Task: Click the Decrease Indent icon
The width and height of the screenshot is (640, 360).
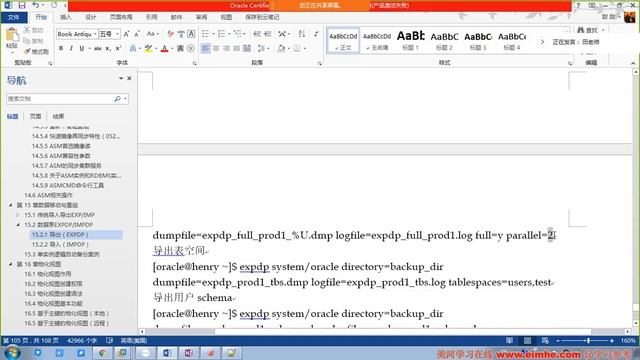Action: point(257,34)
